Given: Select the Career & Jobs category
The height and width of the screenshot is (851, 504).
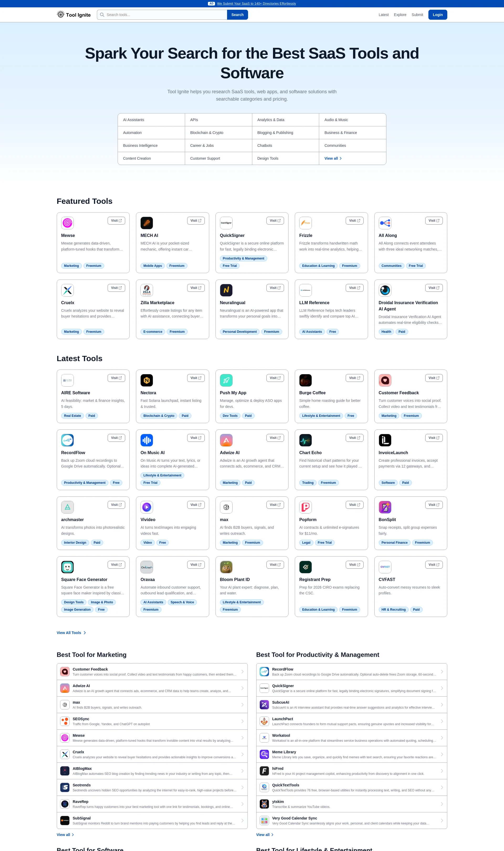Looking at the screenshot, I should (x=218, y=146).
